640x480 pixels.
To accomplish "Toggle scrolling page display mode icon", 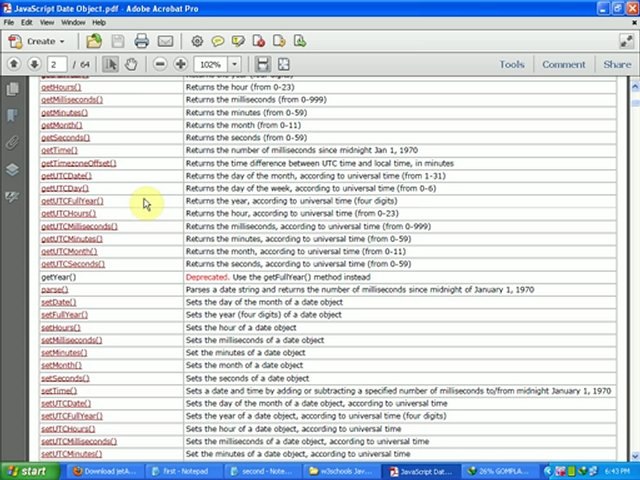I will [262, 64].
